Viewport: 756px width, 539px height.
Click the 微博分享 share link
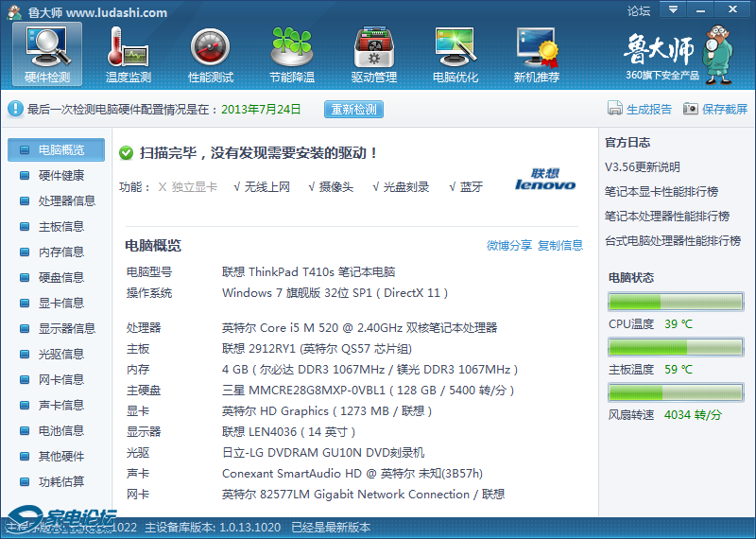coord(509,246)
